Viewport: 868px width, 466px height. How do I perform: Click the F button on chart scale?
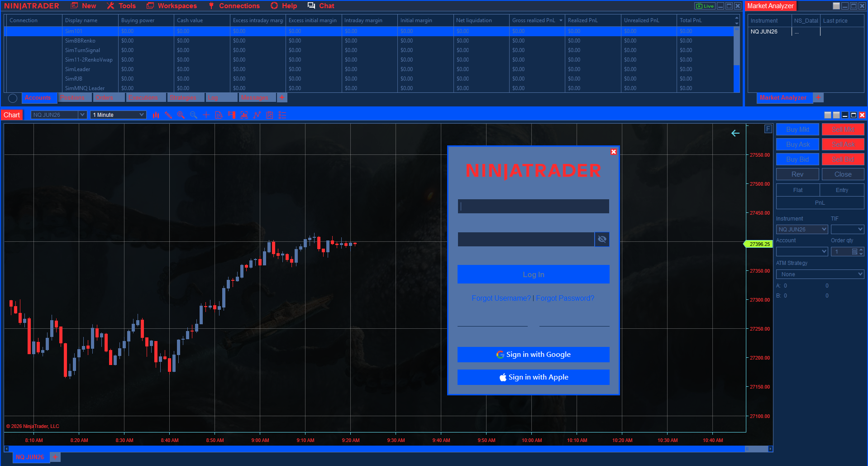coord(768,129)
